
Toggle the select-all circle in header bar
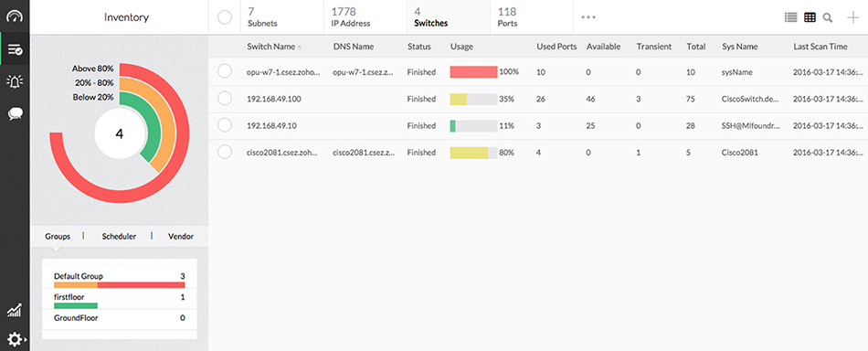(224, 17)
